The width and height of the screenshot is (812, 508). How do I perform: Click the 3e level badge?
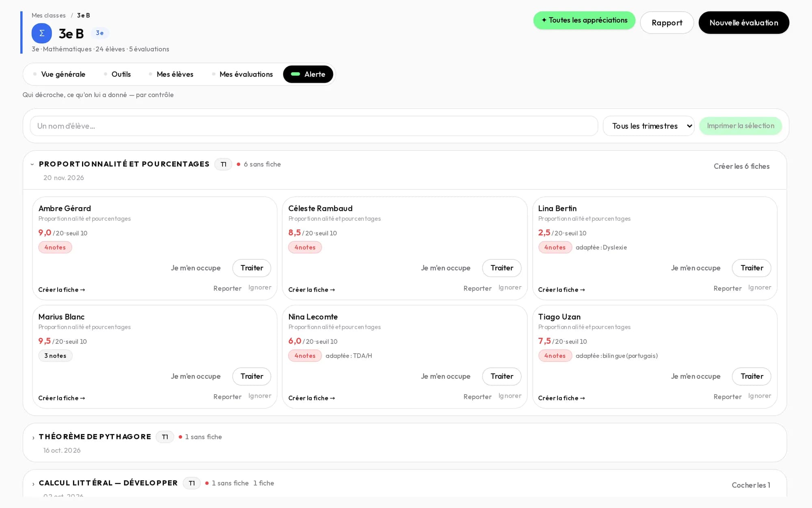(99, 33)
